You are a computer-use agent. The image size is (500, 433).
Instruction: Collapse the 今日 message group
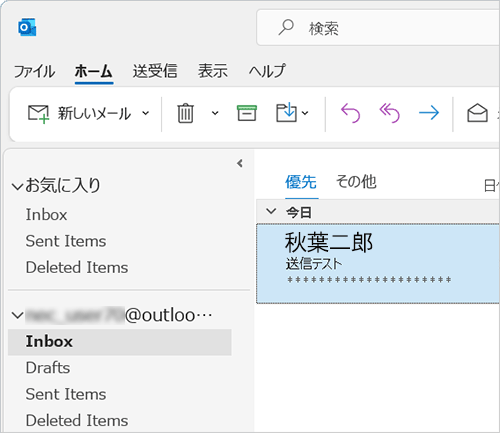271,211
